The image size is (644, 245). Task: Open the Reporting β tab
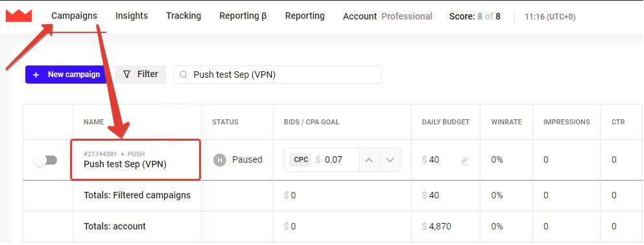tap(243, 16)
